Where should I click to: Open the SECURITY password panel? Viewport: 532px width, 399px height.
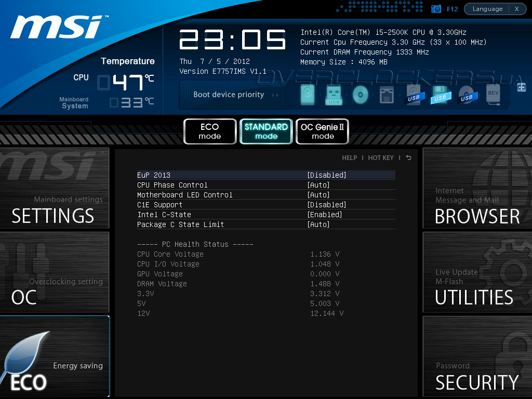coord(477,356)
